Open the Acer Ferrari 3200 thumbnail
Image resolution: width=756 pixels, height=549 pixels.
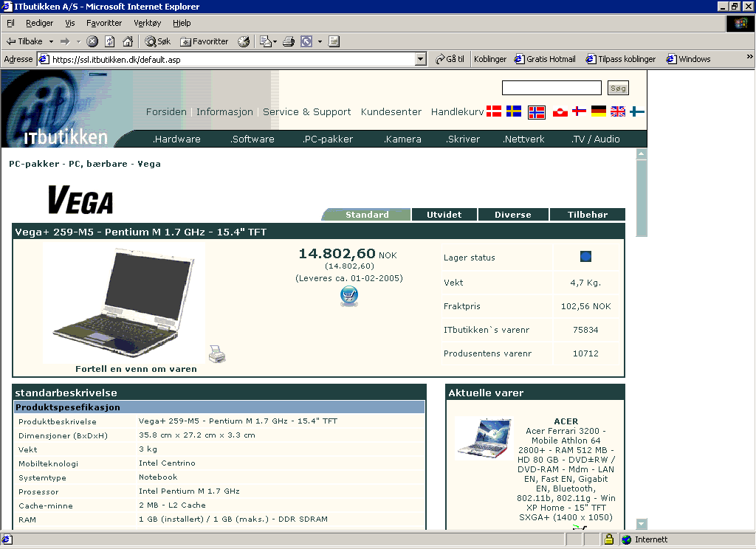(484, 438)
